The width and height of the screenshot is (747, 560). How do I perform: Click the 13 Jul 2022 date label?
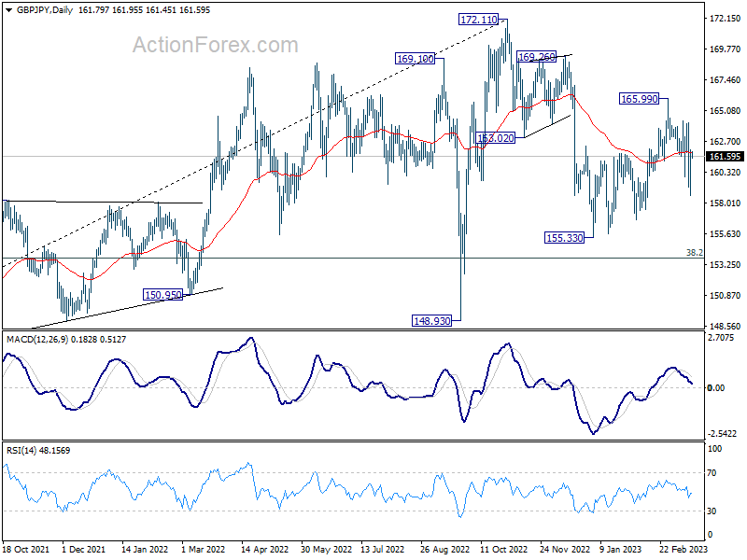(383, 549)
